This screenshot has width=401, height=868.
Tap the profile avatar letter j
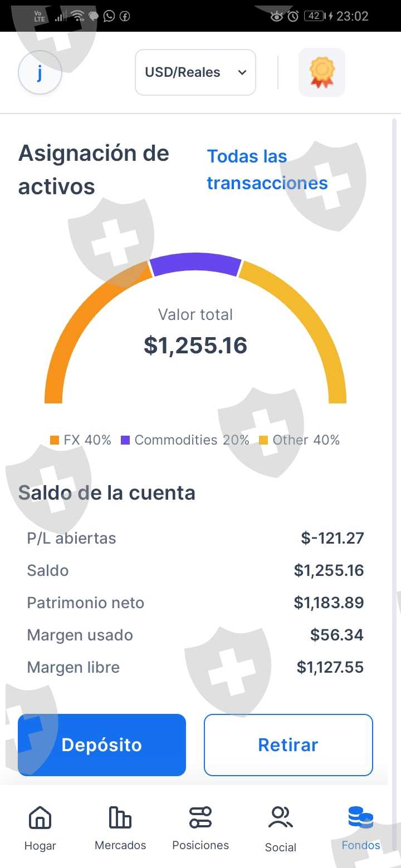(40, 73)
